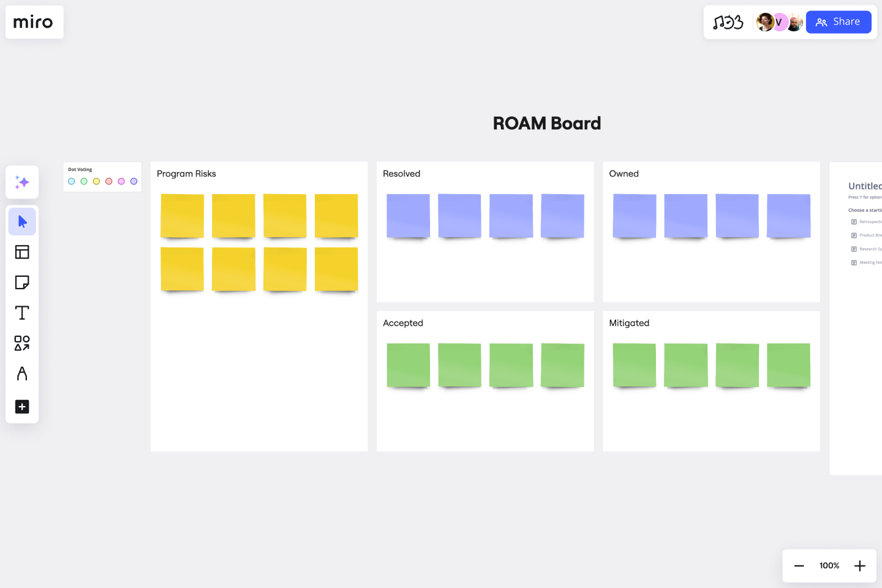882x588 pixels.
Task: Select a yellow note under Program Risks
Action: pos(182,216)
